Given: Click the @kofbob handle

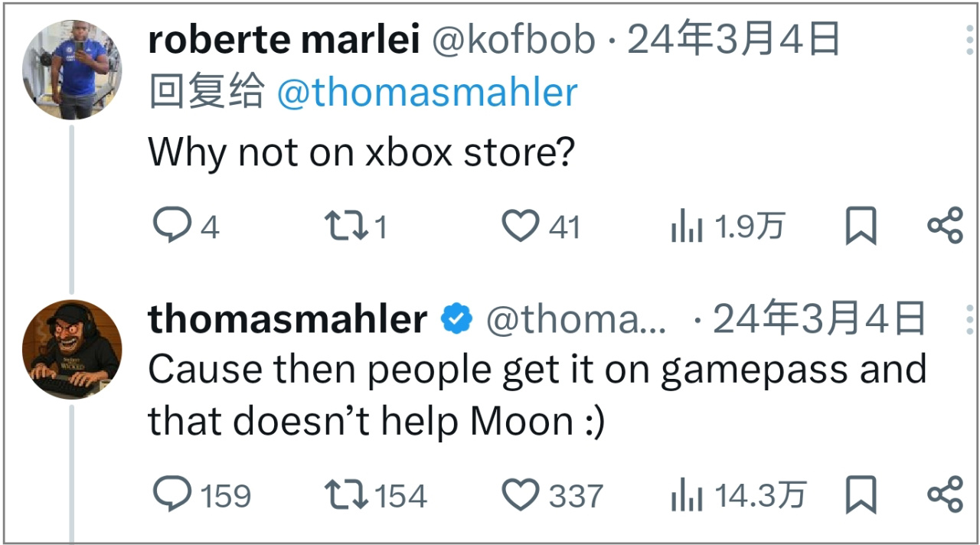Looking at the screenshot, I should [x=514, y=40].
